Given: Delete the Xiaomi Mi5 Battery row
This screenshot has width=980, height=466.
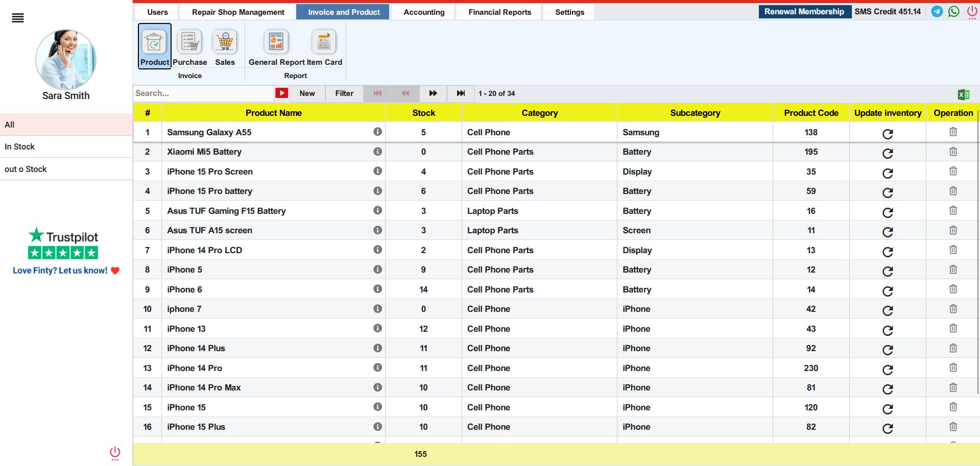Looking at the screenshot, I should (953, 152).
